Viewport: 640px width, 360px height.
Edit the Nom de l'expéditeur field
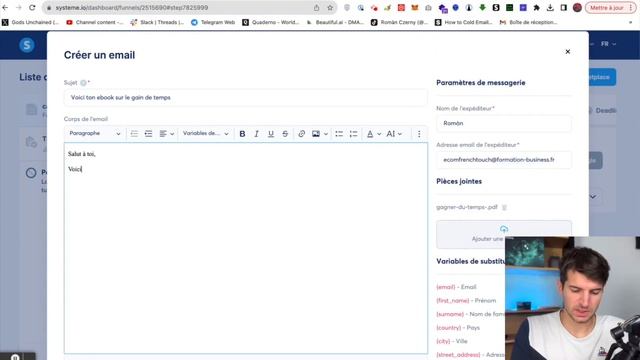click(504, 123)
